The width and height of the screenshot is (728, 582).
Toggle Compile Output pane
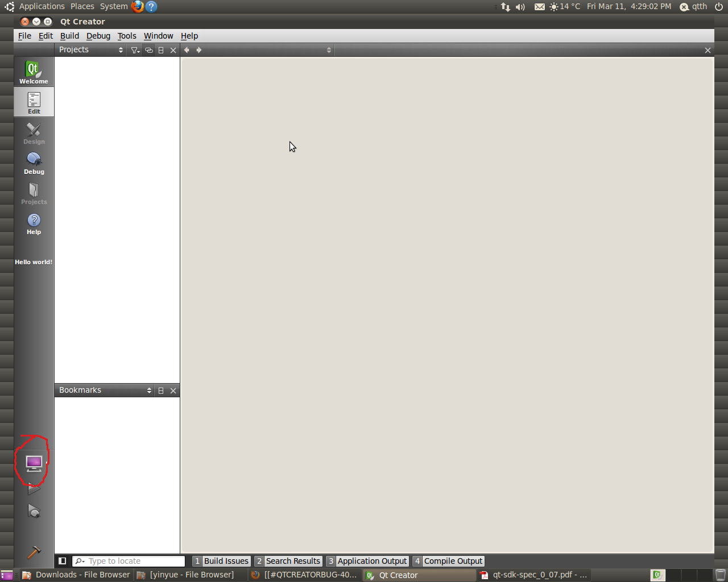pyautogui.click(x=448, y=561)
